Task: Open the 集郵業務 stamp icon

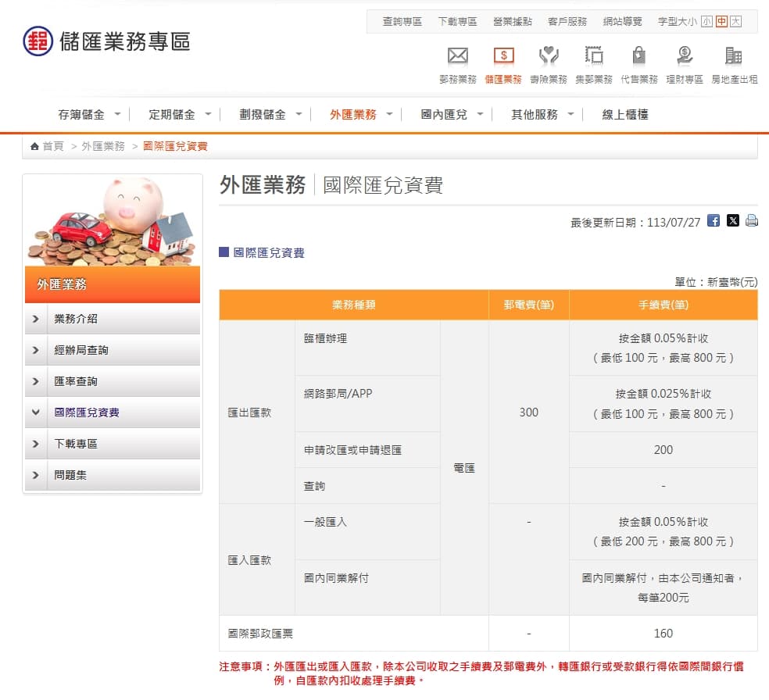Action: 594,56
